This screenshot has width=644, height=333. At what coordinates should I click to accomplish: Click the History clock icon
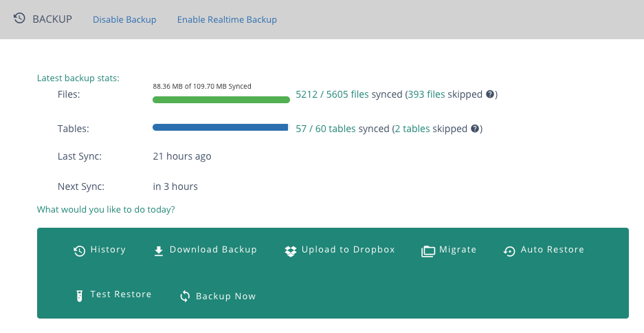[x=79, y=250]
